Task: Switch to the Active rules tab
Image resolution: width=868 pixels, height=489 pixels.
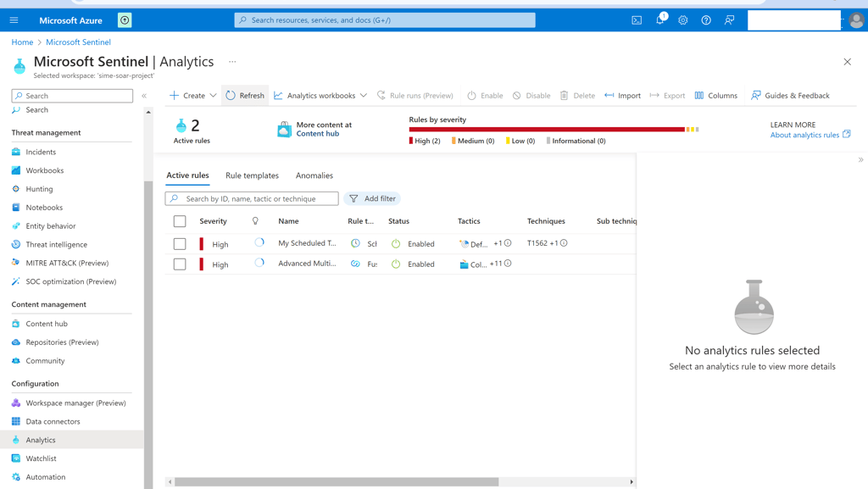Action: 187,175
